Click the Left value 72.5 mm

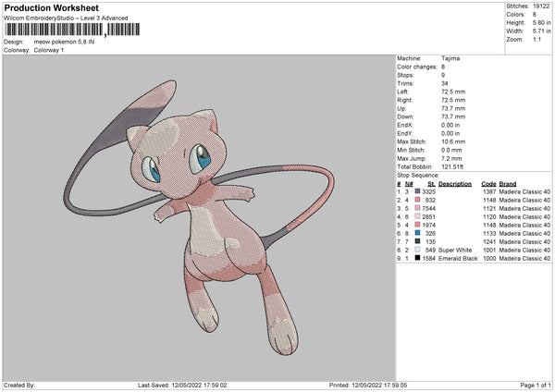tap(453, 92)
